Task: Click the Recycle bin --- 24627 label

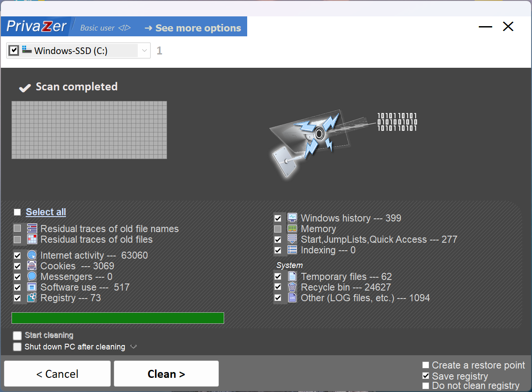Action: pos(346,287)
